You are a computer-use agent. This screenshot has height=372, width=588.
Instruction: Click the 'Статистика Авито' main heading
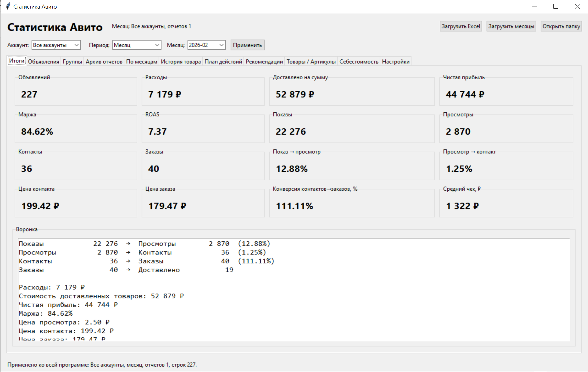pos(55,27)
